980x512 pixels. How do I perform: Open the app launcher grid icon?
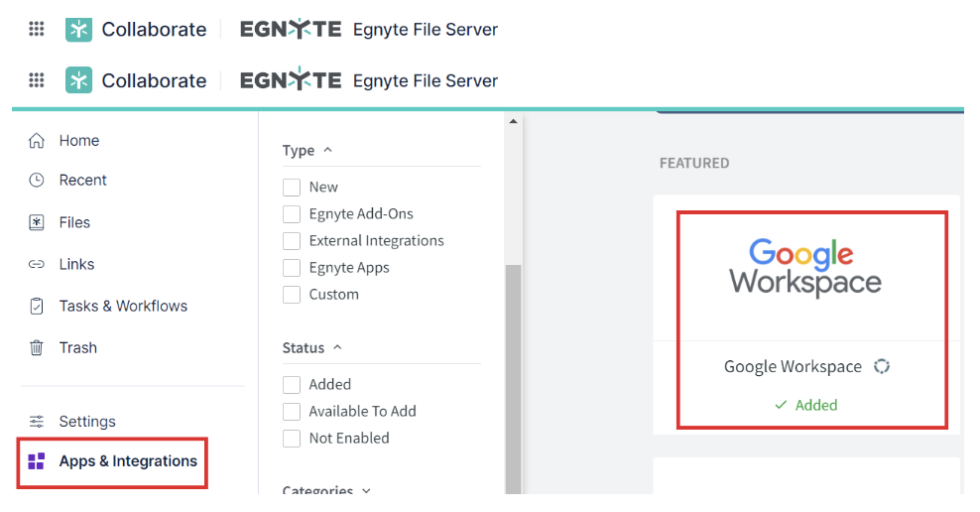click(37, 80)
